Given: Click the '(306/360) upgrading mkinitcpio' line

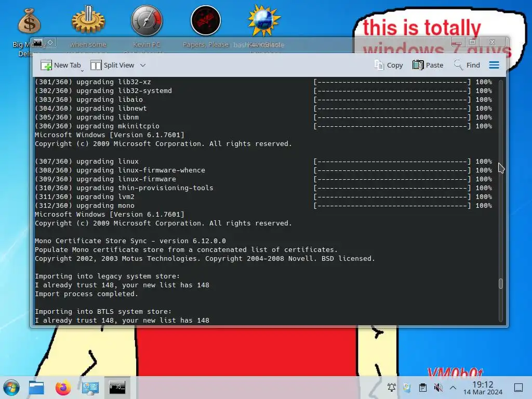Looking at the screenshot, I should pyautogui.click(x=263, y=126).
